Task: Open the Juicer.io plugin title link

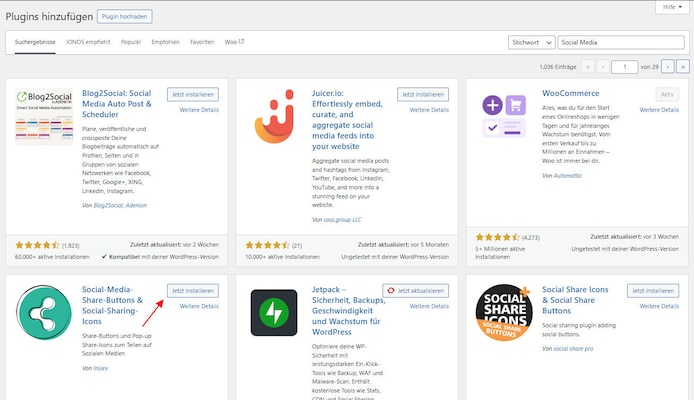Action: 347,120
